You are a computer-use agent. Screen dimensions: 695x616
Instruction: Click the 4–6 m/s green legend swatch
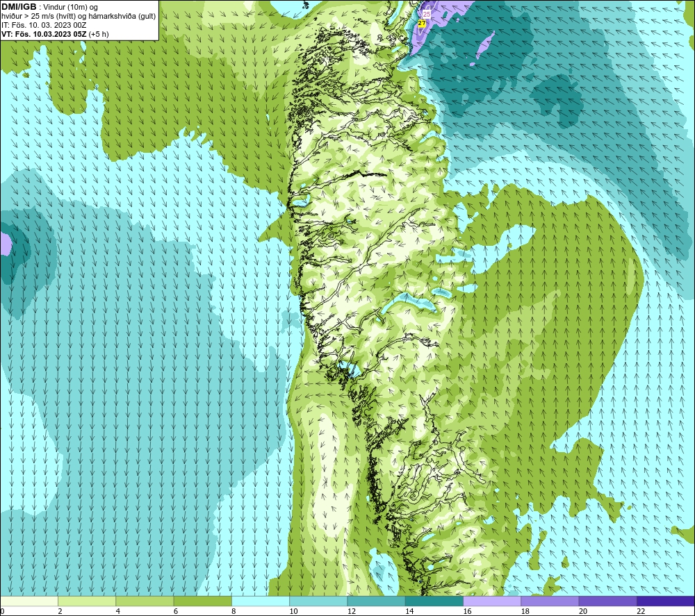pyautogui.click(x=145, y=601)
